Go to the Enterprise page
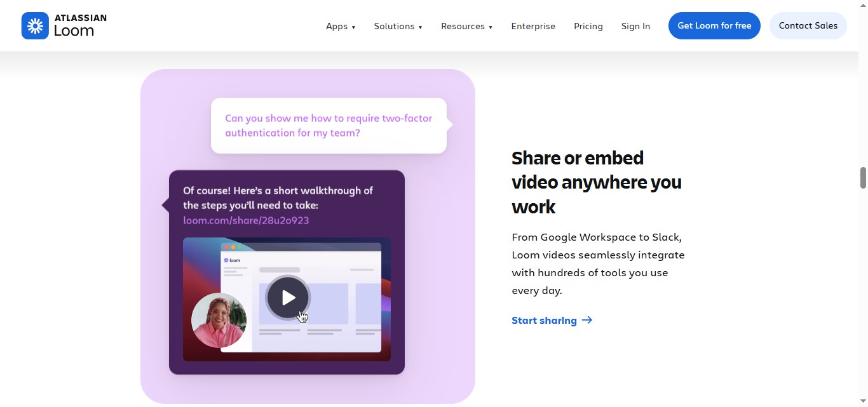This screenshot has width=868, height=407. coord(533,26)
